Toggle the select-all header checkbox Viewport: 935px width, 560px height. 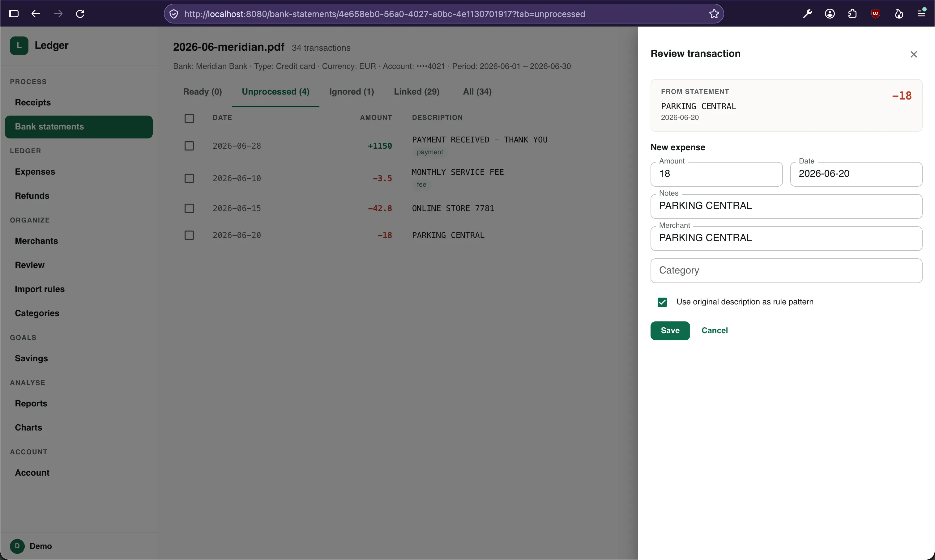click(x=189, y=118)
